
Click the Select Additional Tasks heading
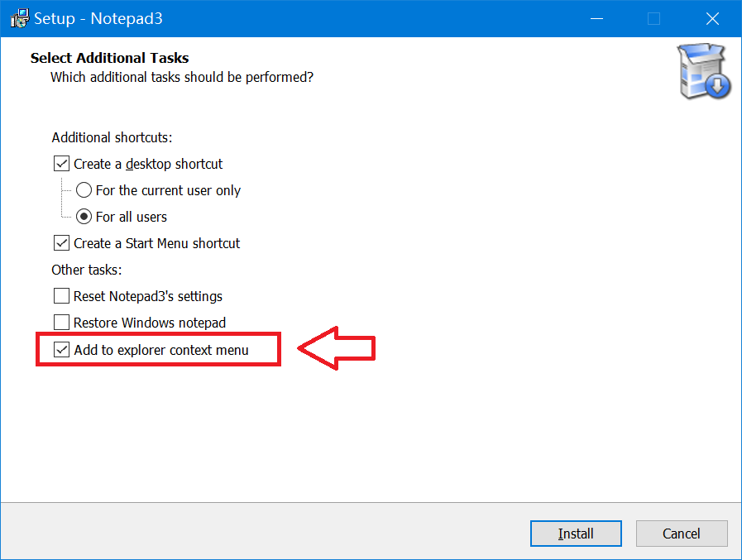point(109,58)
